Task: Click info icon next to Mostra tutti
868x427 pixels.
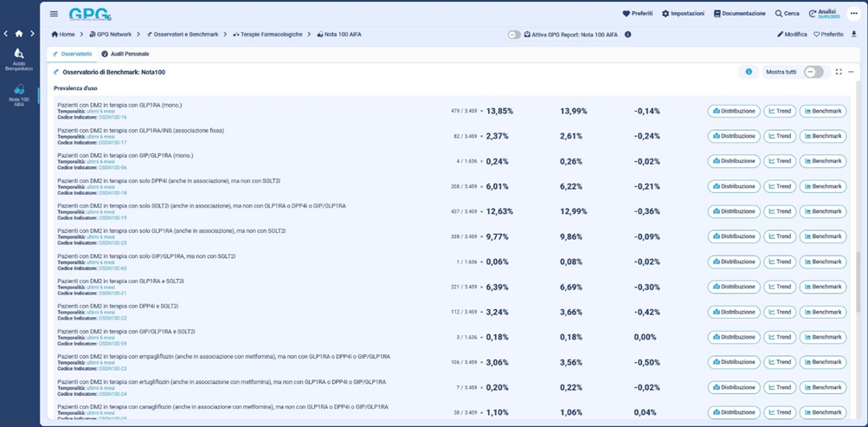Action: [x=749, y=72]
